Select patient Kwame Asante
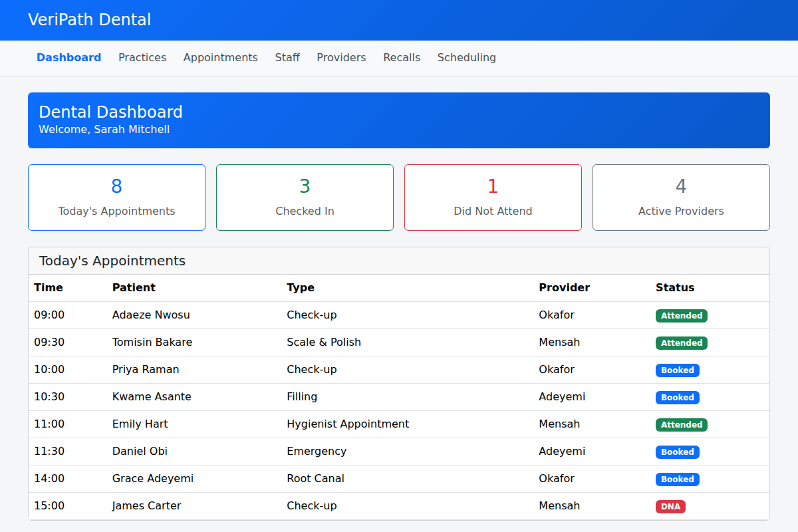The image size is (798, 532). (x=152, y=397)
